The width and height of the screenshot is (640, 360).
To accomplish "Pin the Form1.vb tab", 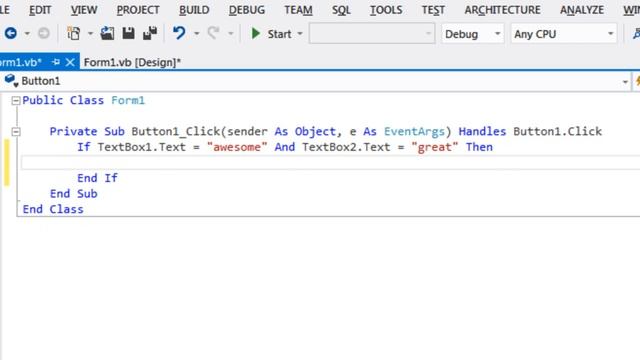I will [56, 62].
